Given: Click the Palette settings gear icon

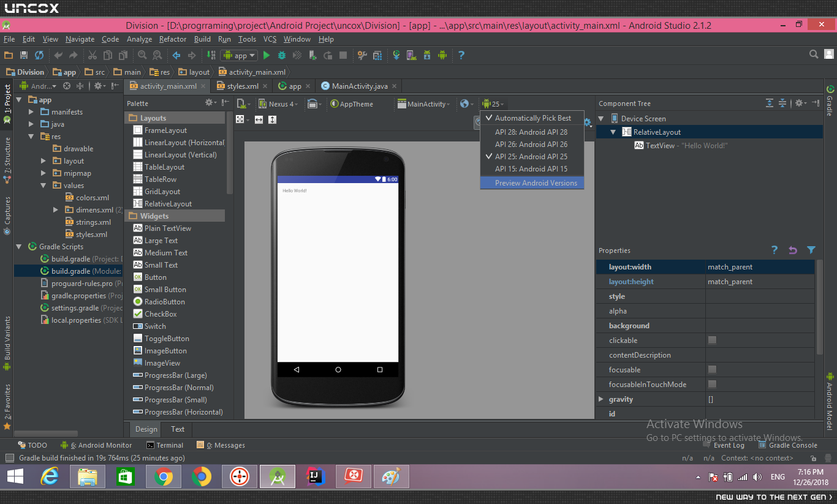Looking at the screenshot, I should point(210,103).
